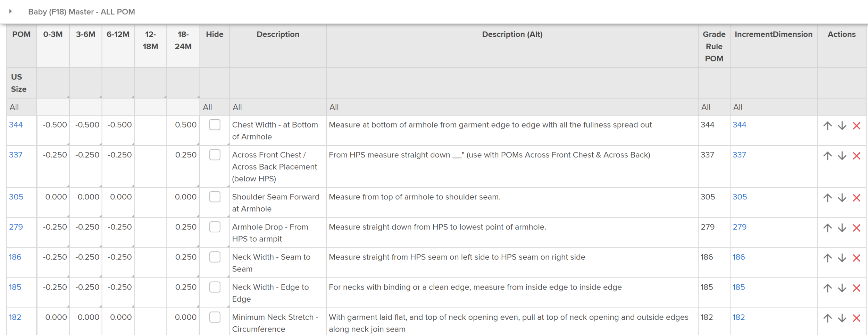The image size is (868, 335).
Task: Delete the POM 186 row
Action: click(857, 258)
